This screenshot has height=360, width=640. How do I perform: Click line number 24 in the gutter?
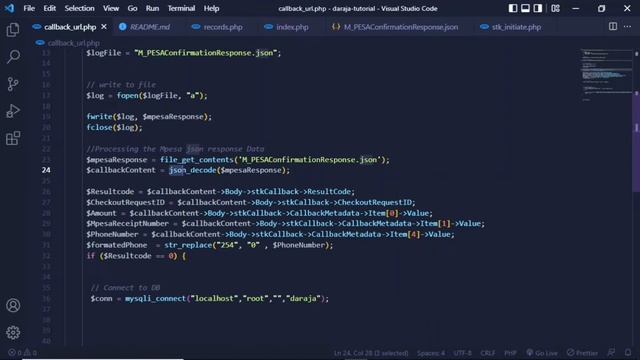46,170
